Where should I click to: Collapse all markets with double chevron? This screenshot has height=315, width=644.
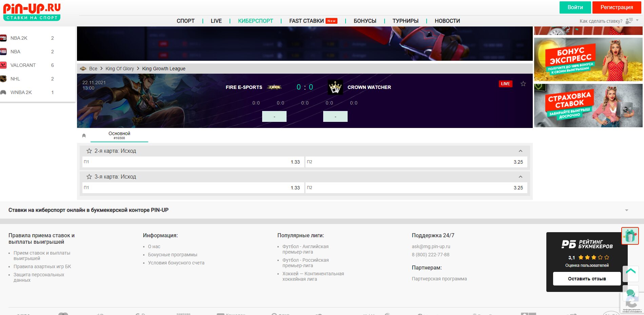coord(84,135)
